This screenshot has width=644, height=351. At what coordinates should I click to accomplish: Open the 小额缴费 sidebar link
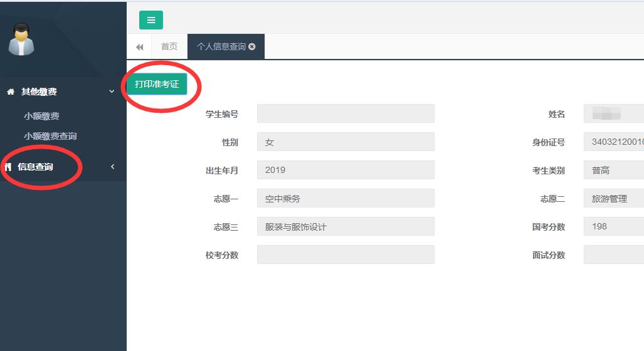[41, 116]
